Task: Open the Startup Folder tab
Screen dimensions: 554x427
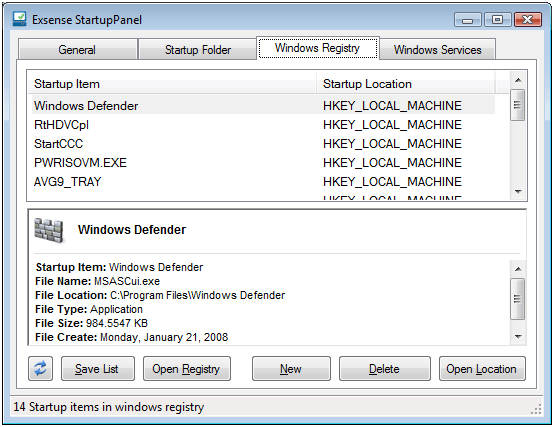Action: [x=198, y=49]
